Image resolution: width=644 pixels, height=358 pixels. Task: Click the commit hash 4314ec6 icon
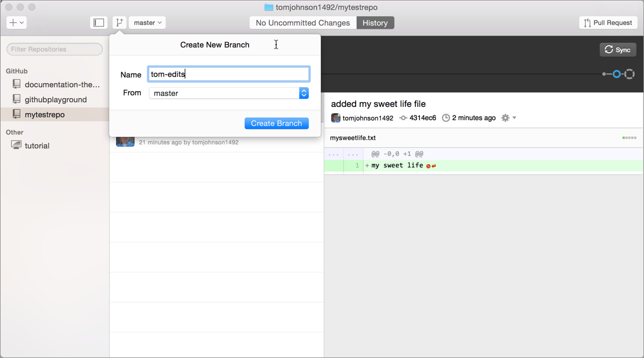click(403, 118)
